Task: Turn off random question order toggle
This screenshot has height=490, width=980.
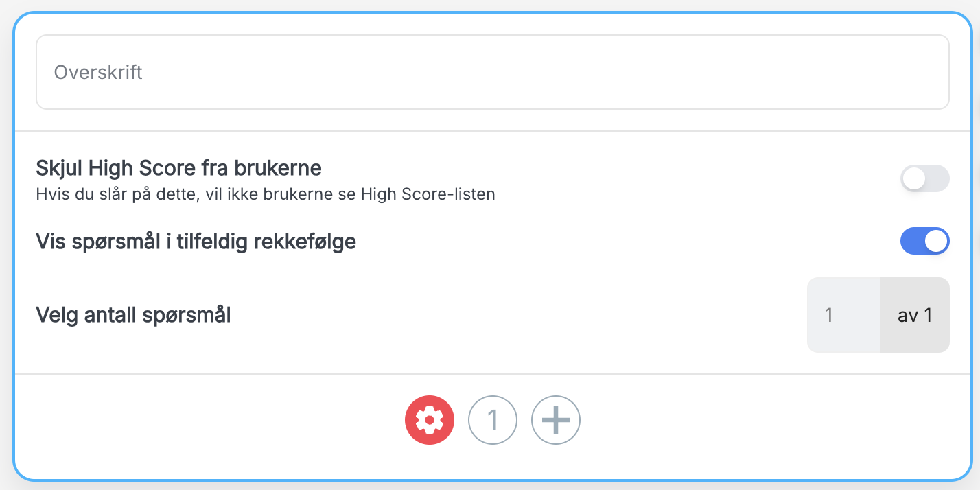Action: pyautogui.click(x=925, y=241)
